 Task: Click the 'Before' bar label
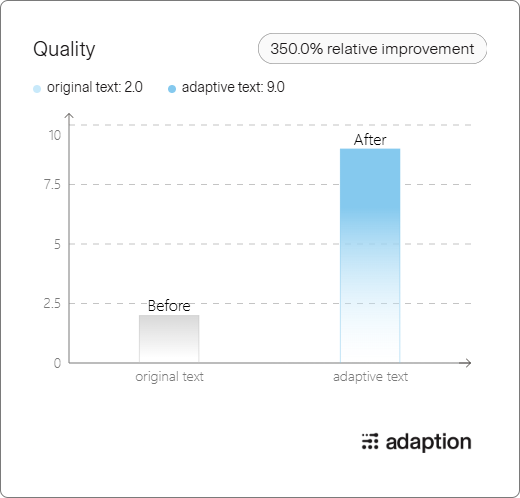169,306
